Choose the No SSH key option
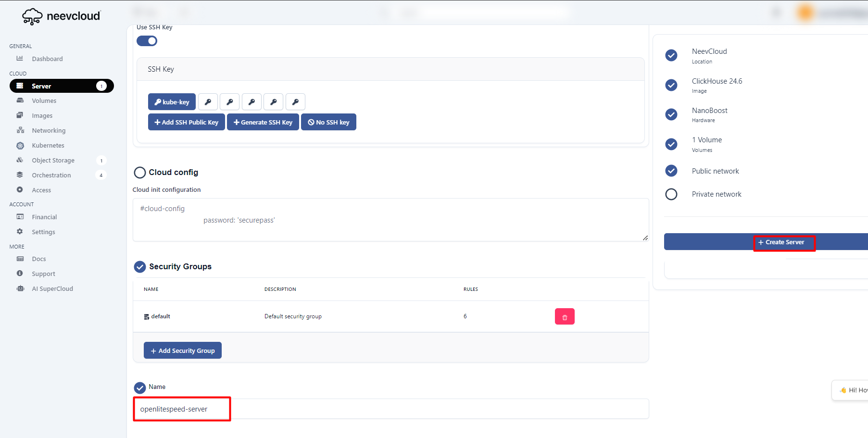Image resolution: width=868 pixels, height=438 pixels. pos(328,122)
